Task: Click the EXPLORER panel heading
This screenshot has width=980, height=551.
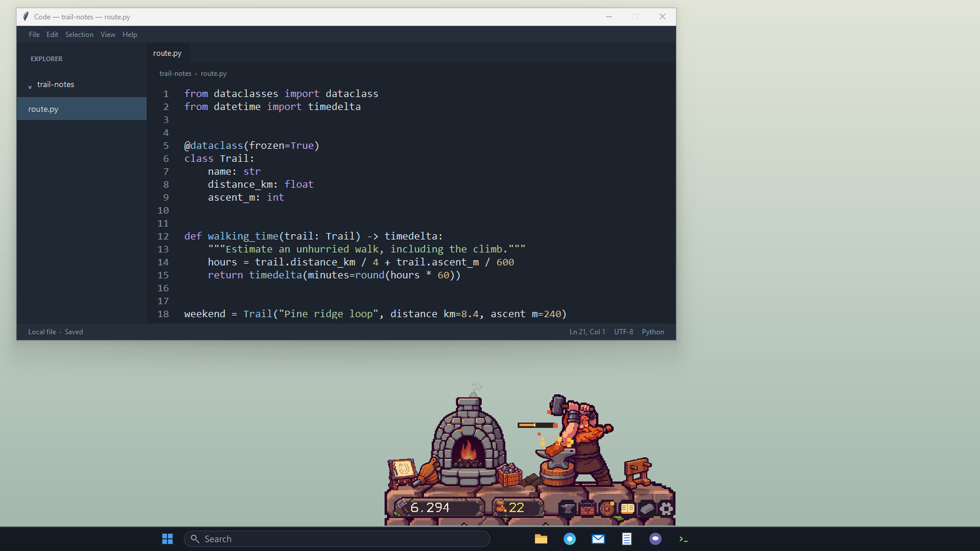Action: click(x=46, y=59)
